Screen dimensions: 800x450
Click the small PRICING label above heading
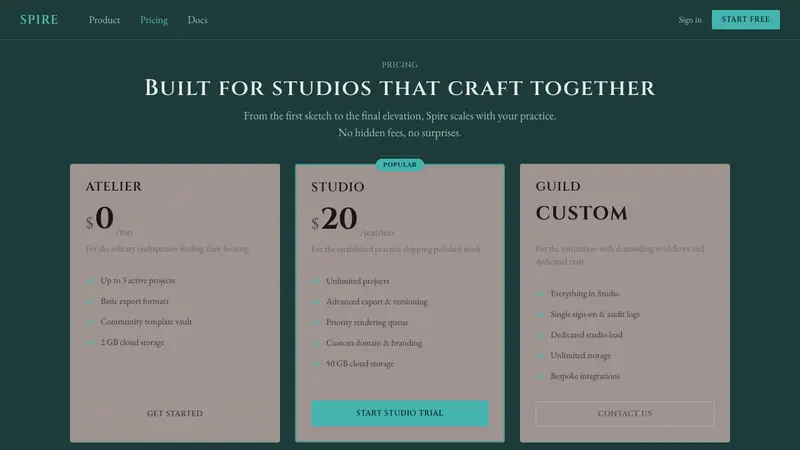(399, 65)
